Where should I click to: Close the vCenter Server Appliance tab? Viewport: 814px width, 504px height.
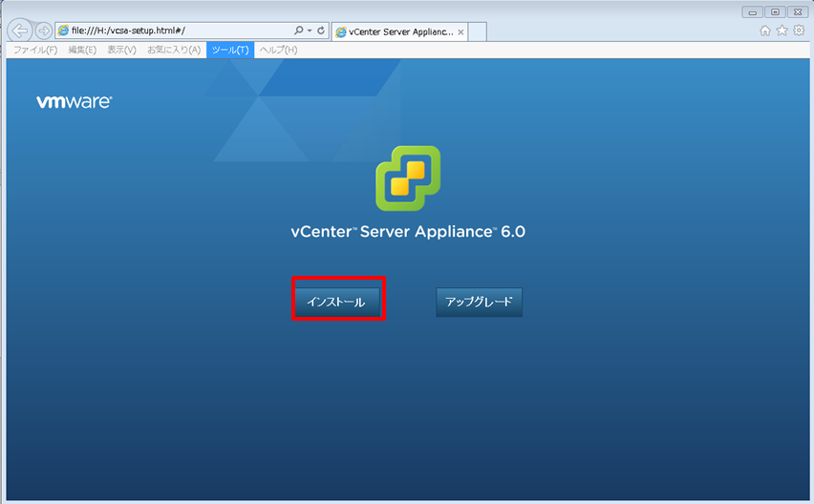pyautogui.click(x=461, y=31)
